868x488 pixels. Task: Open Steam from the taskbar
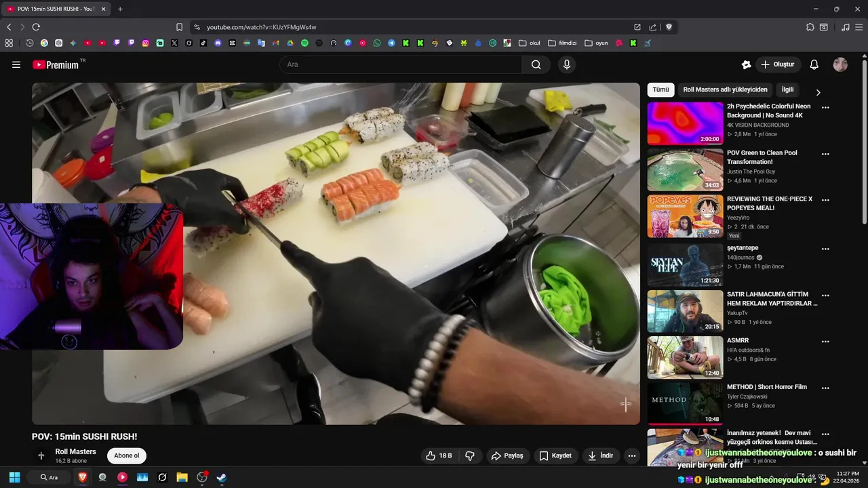coord(221,477)
